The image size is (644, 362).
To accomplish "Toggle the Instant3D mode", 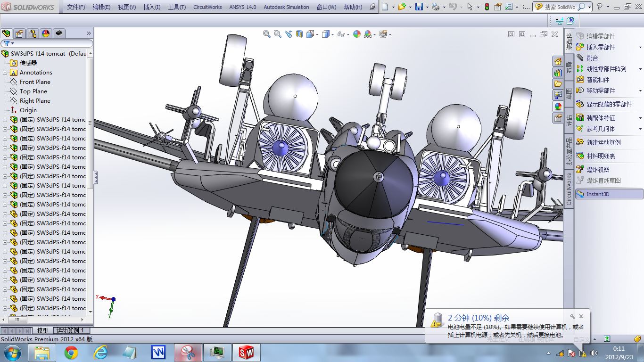I will tap(609, 194).
